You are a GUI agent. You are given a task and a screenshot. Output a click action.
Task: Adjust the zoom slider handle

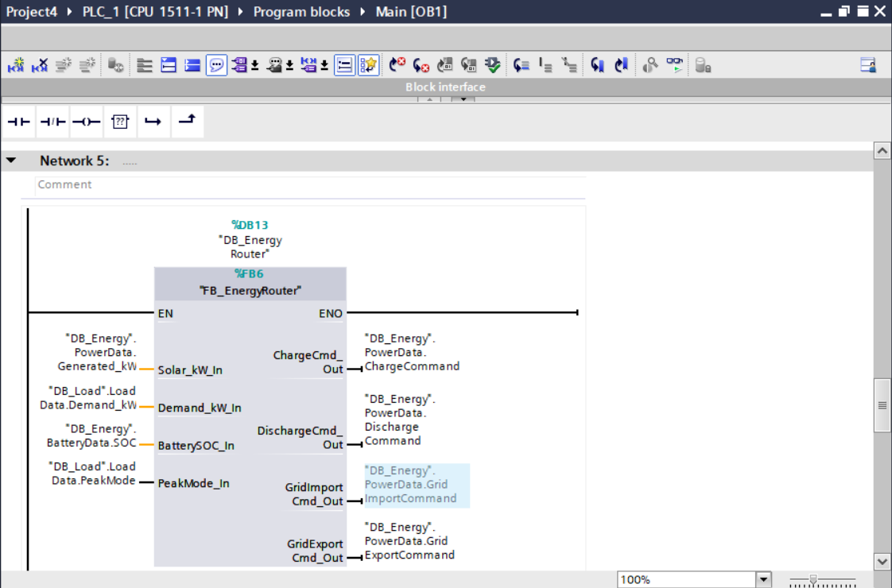click(x=813, y=579)
